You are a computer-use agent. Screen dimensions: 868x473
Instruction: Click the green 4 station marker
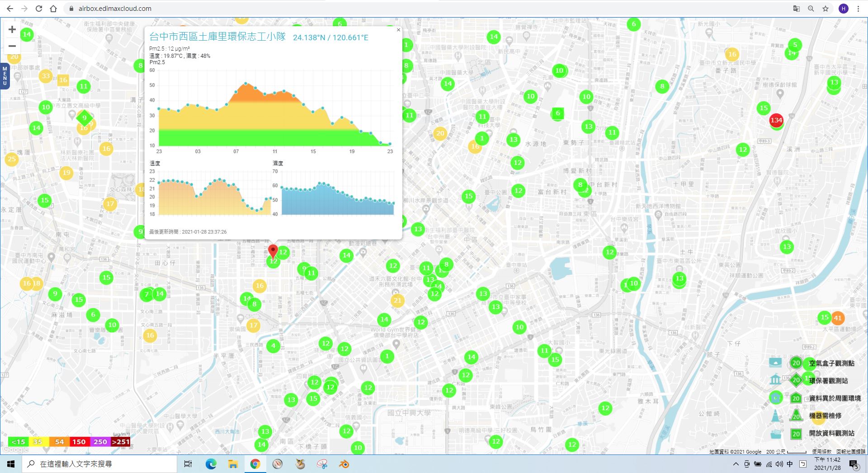[x=273, y=347]
